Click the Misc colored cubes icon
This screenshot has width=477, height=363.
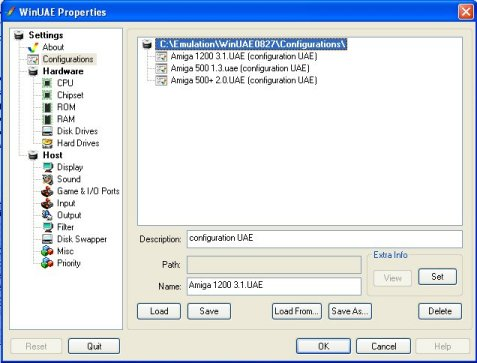point(47,251)
